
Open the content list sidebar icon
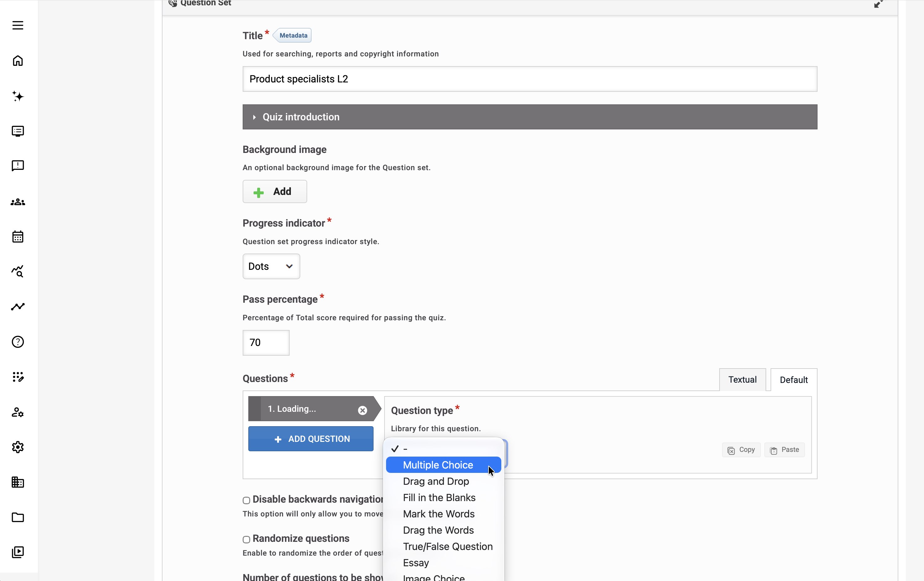pos(18,131)
